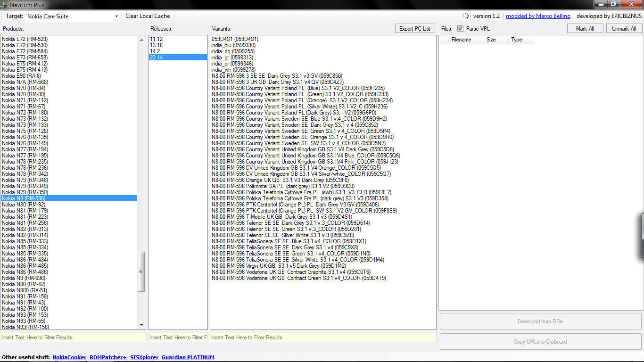Select variant india_blu (0599330)
Viewport: 644px width, 362px height.
click(x=323, y=45)
